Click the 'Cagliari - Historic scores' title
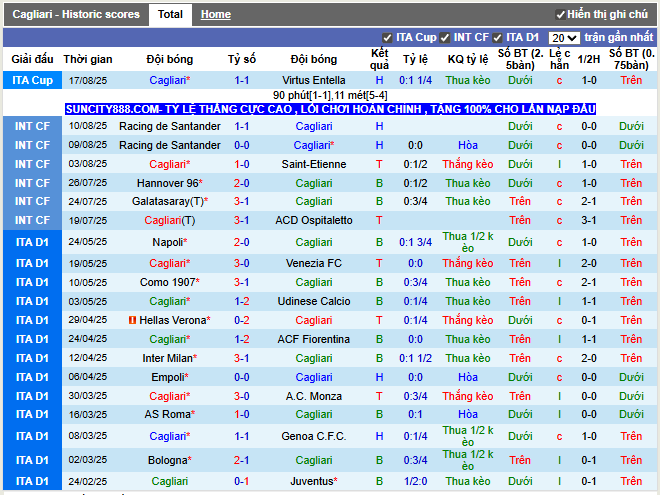660x495 pixels. 76,14
